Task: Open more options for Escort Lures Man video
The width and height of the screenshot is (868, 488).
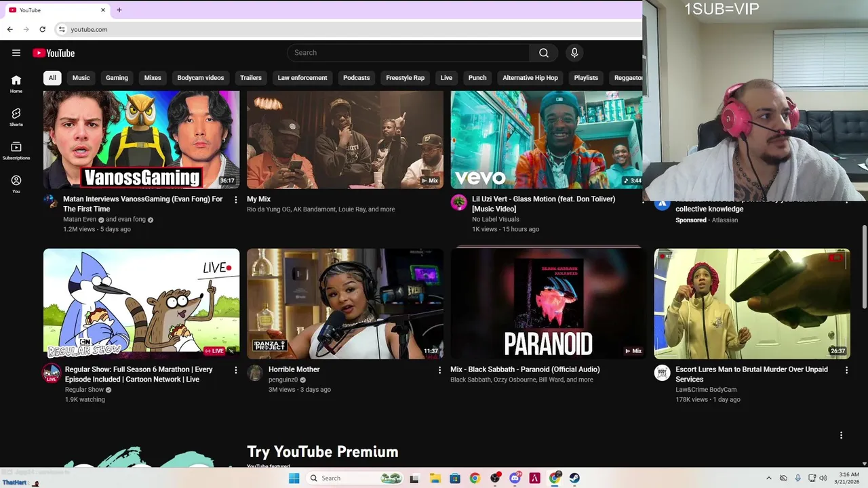Action: pos(846,370)
